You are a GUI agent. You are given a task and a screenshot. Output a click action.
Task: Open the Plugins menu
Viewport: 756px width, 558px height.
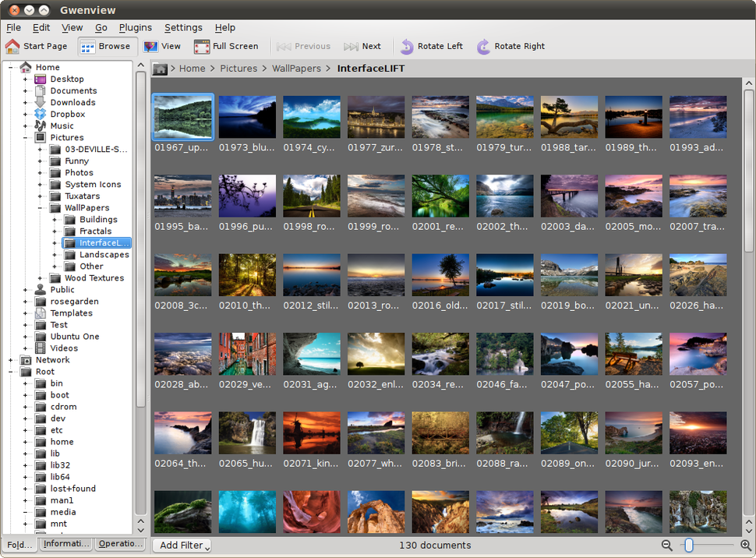(136, 26)
